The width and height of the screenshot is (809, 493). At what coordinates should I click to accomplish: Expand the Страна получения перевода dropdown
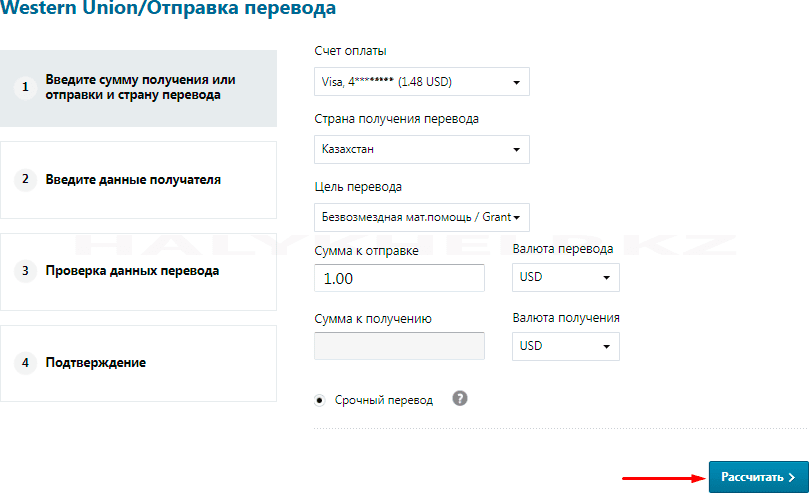421,149
